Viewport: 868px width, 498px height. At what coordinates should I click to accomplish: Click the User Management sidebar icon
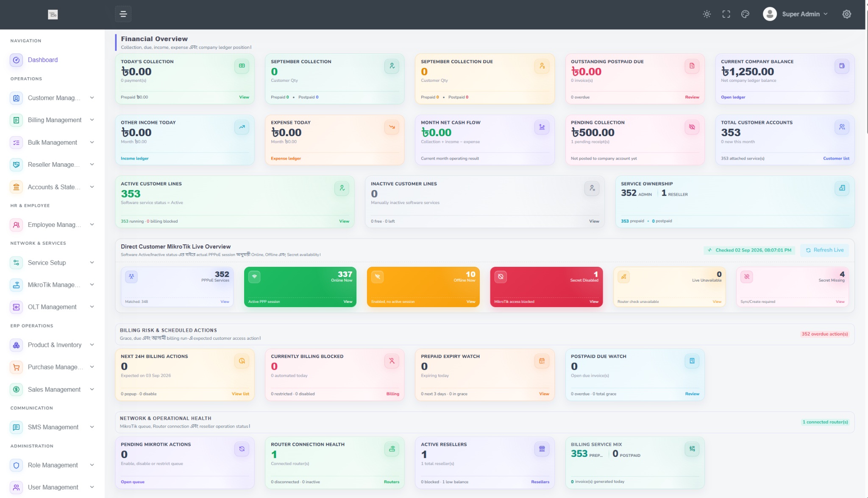tap(16, 487)
